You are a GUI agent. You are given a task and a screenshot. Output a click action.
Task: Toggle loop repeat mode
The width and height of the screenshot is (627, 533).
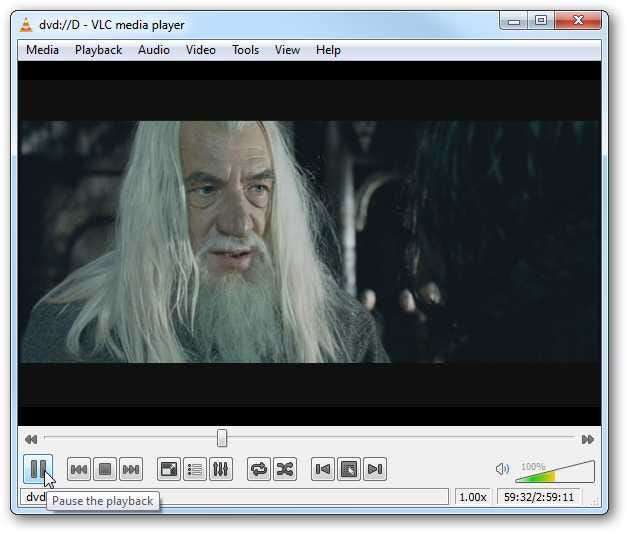(259, 469)
